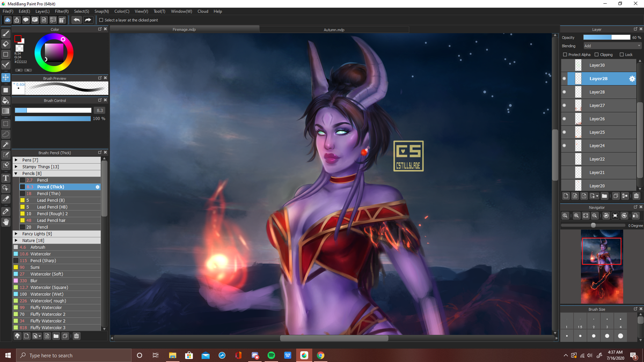Enable Protect Alpha checkbox
Screen dimensions: 644x362
tap(565, 55)
